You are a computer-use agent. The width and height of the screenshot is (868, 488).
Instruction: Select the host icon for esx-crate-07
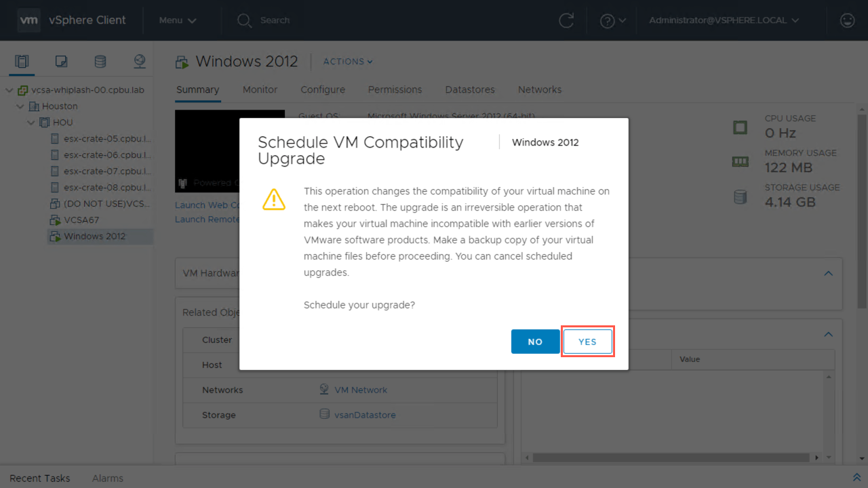(x=56, y=171)
